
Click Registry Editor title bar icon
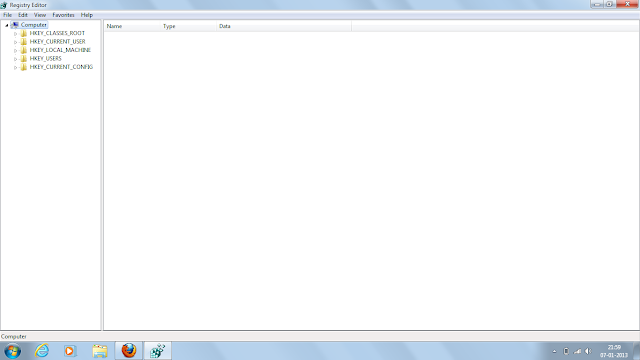(x=4, y=5)
